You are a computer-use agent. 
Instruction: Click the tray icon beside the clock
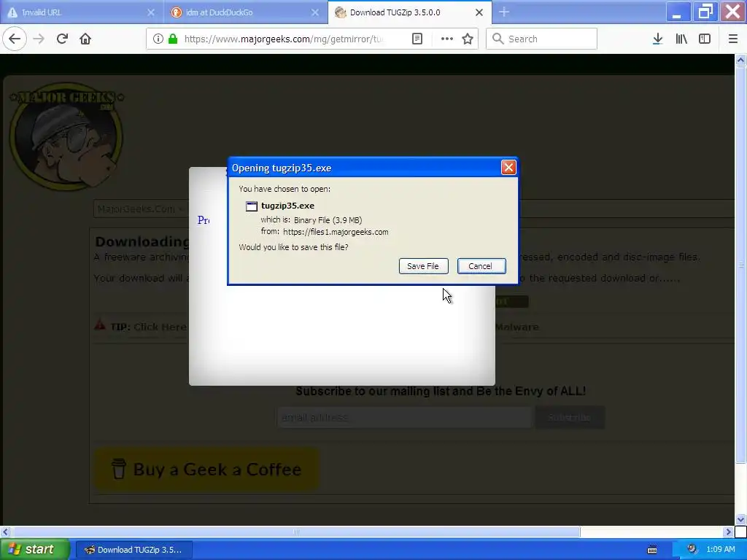(692, 549)
